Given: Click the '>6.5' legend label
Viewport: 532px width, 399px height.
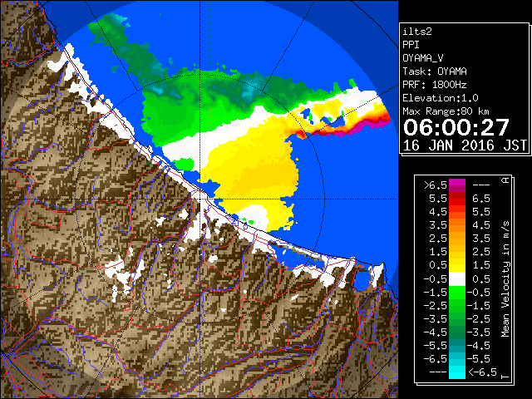Looking at the screenshot, I should (436, 185).
